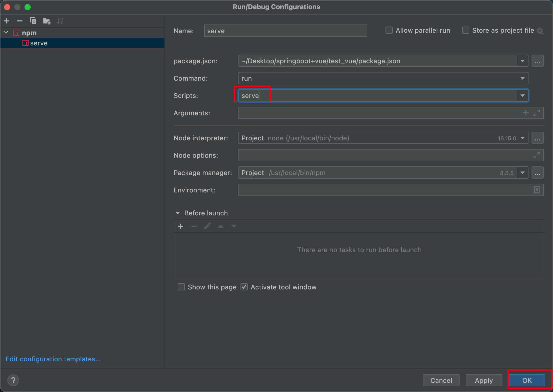Collapse the npm tree node

click(6, 33)
